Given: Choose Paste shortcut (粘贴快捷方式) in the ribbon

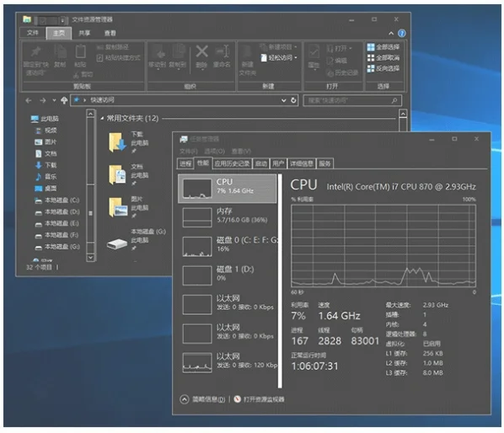Looking at the screenshot, I should click(119, 58).
